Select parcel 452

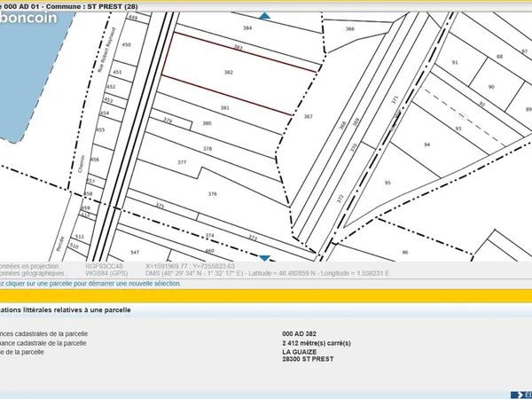coord(111,87)
